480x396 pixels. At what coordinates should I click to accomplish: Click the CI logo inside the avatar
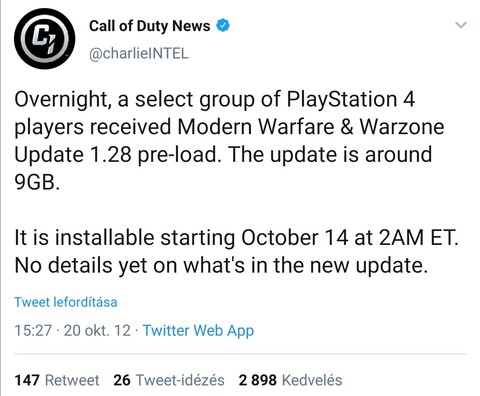(45, 39)
